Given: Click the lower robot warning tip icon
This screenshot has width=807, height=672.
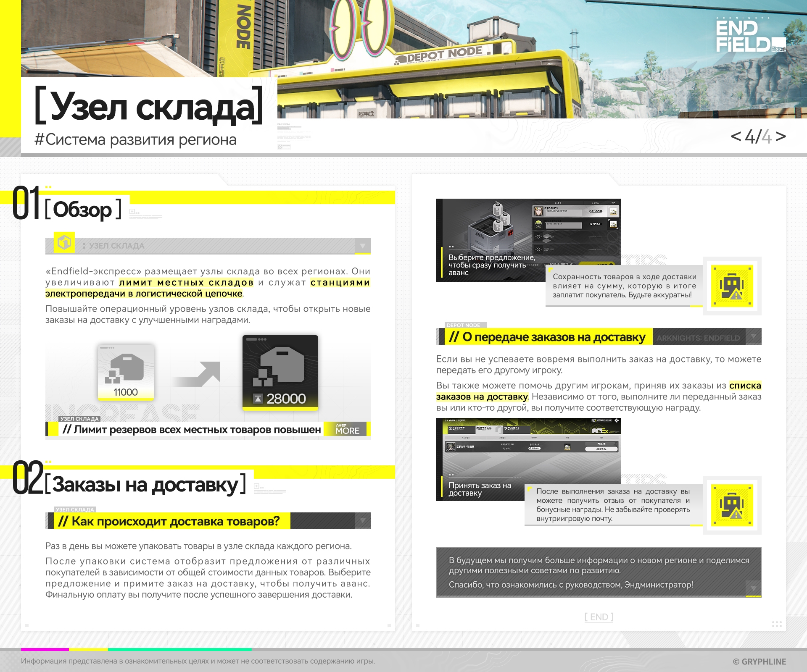Looking at the screenshot, I should pos(732,505).
